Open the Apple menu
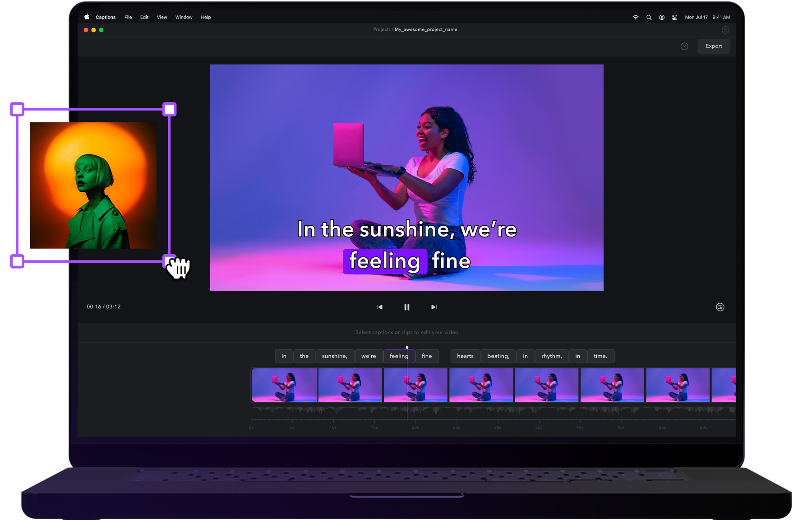 [87, 17]
